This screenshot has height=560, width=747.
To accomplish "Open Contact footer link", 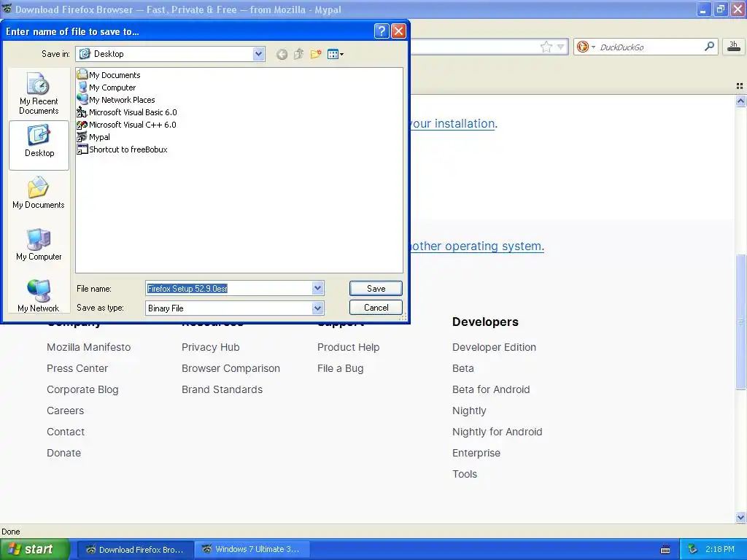I will pos(66,432).
